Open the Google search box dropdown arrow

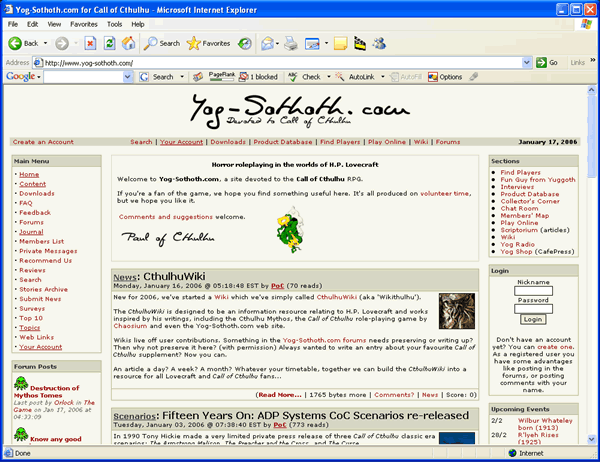point(128,77)
